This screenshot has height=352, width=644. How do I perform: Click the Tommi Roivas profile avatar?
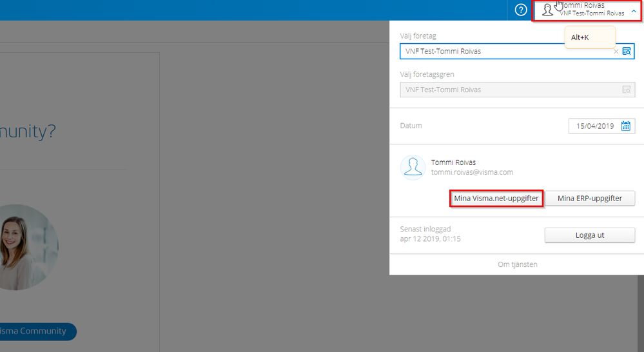413,168
